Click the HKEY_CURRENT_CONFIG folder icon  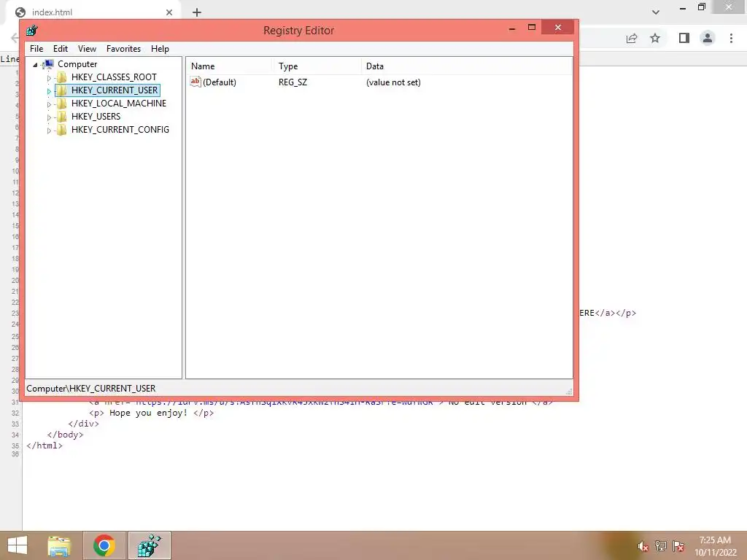61,130
